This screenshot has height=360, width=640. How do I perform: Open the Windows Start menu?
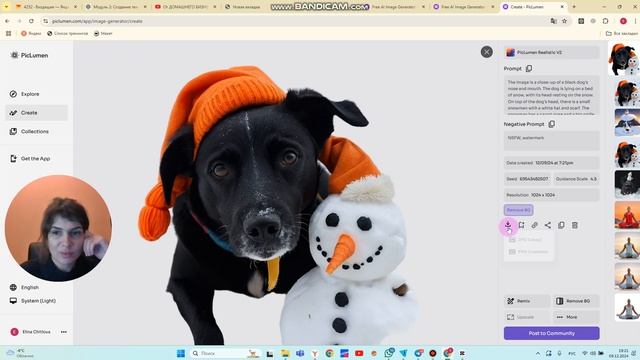point(181,353)
